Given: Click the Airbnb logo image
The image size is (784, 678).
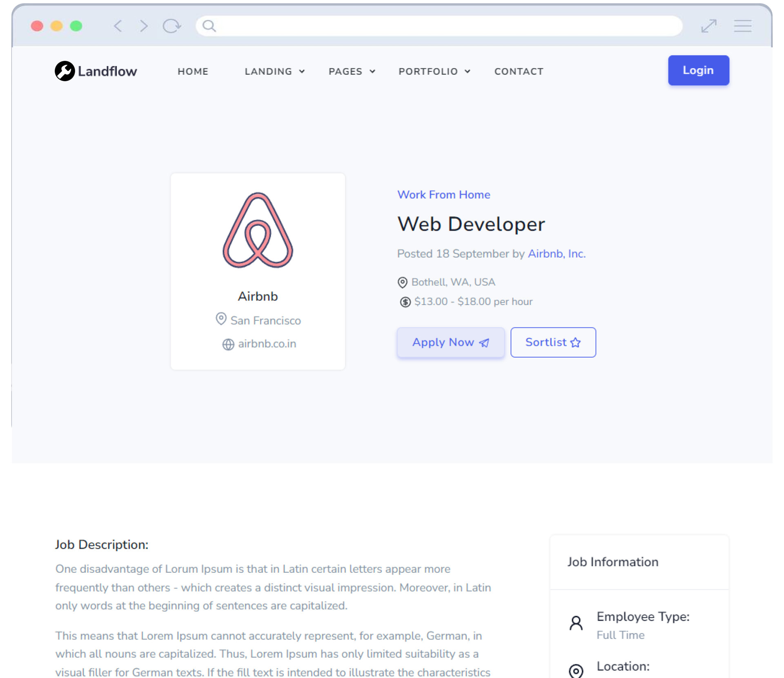Looking at the screenshot, I should pos(258,230).
